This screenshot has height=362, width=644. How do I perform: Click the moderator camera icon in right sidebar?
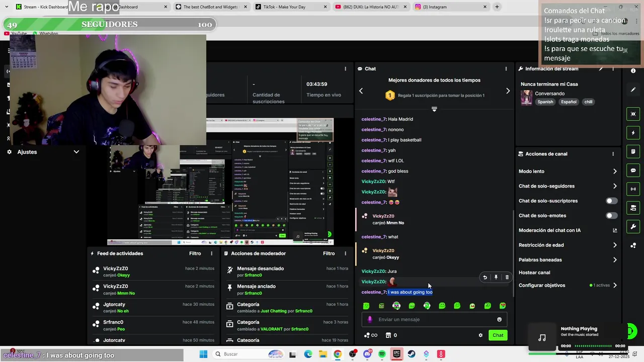tap(633, 208)
